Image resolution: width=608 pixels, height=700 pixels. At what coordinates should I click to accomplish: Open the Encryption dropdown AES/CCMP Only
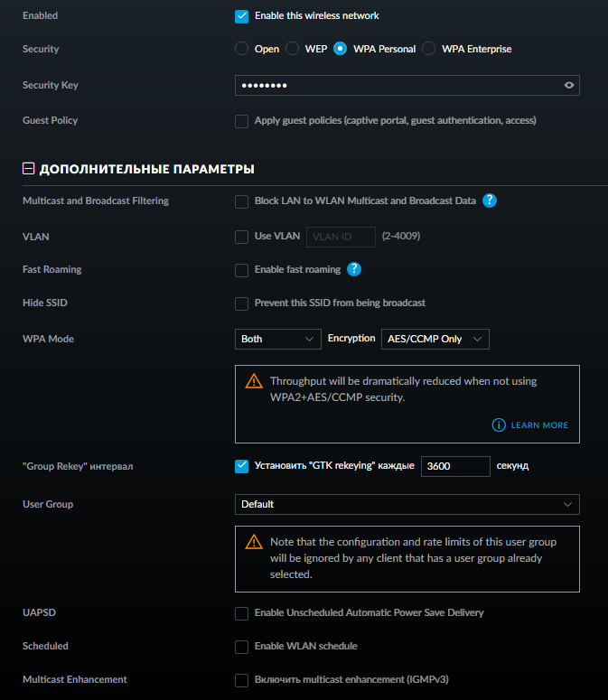[435, 340]
